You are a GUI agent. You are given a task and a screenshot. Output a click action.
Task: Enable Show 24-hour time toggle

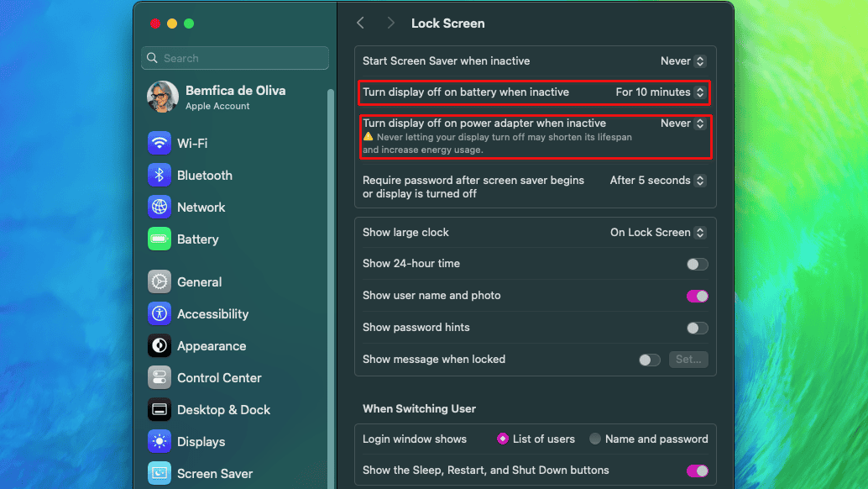697,264
